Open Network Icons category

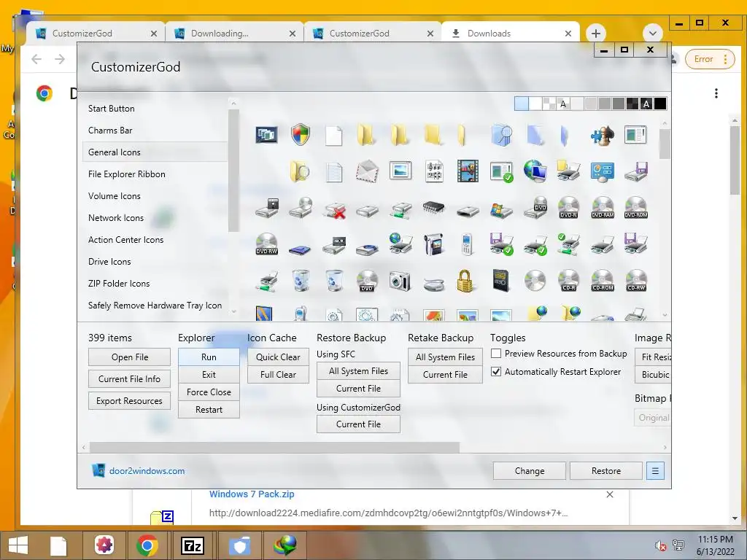pos(155,218)
